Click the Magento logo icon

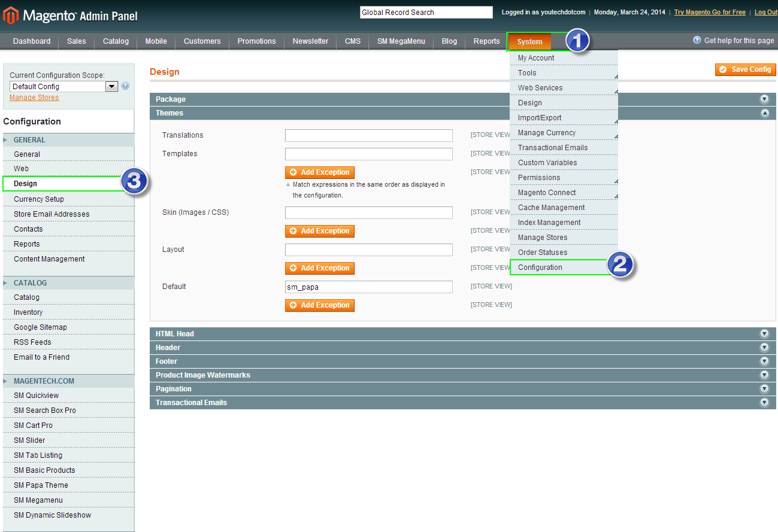pyautogui.click(x=11, y=16)
